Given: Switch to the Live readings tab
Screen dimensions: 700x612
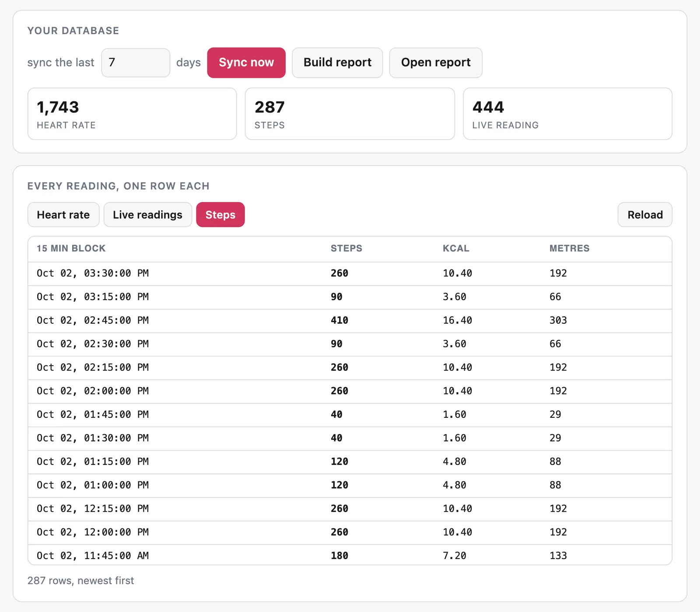Looking at the screenshot, I should (x=148, y=215).
